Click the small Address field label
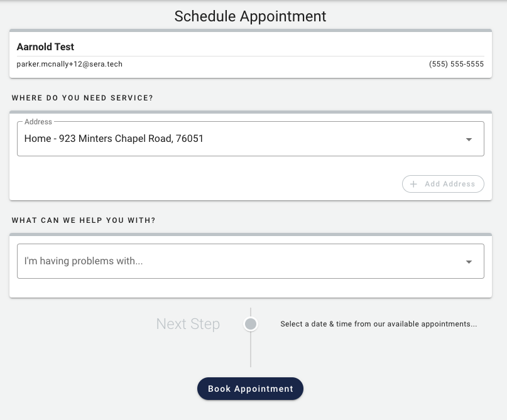The height and width of the screenshot is (420, 507). (38, 122)
